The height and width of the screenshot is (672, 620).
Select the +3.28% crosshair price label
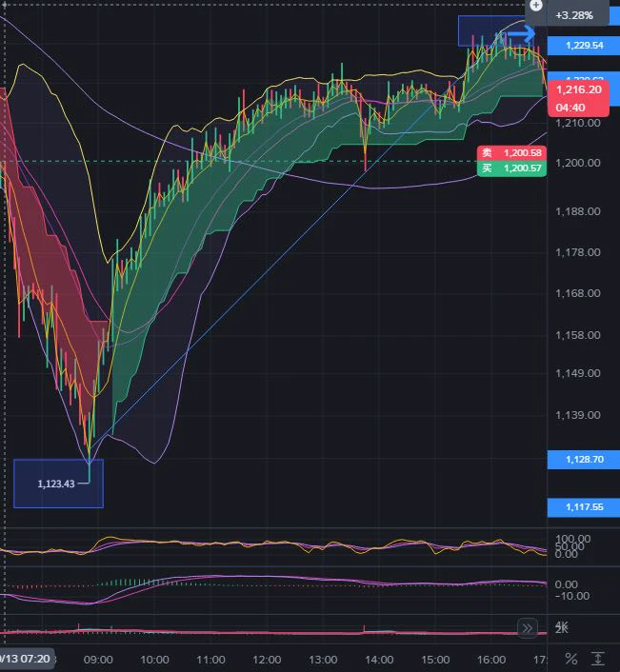[x=574, y=15]
